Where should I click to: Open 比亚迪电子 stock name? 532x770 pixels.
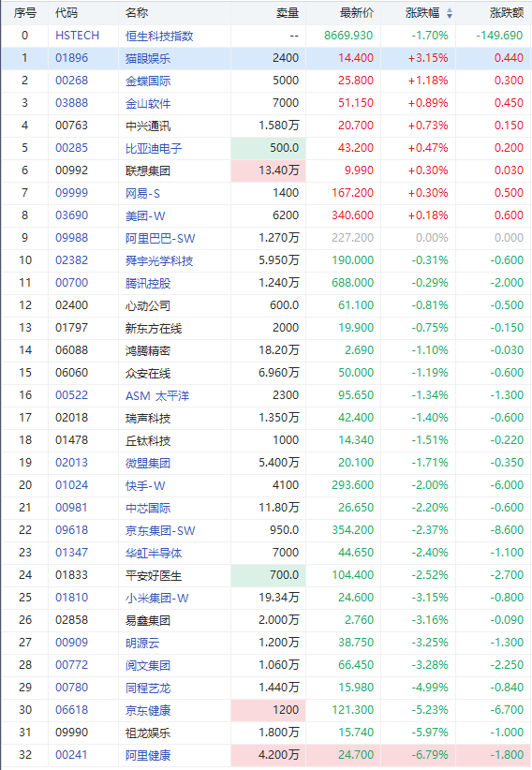point(154,148)
